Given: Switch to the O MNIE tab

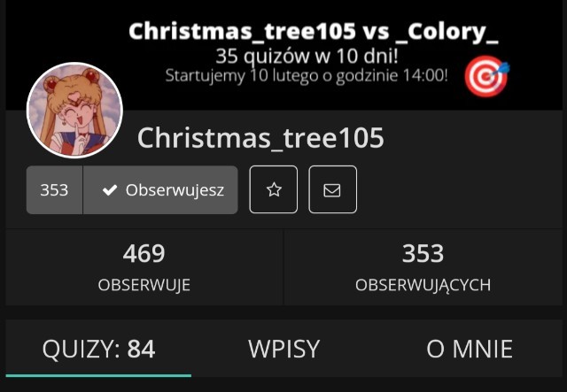Looking at the screenshot, I should tap(470, 349).
